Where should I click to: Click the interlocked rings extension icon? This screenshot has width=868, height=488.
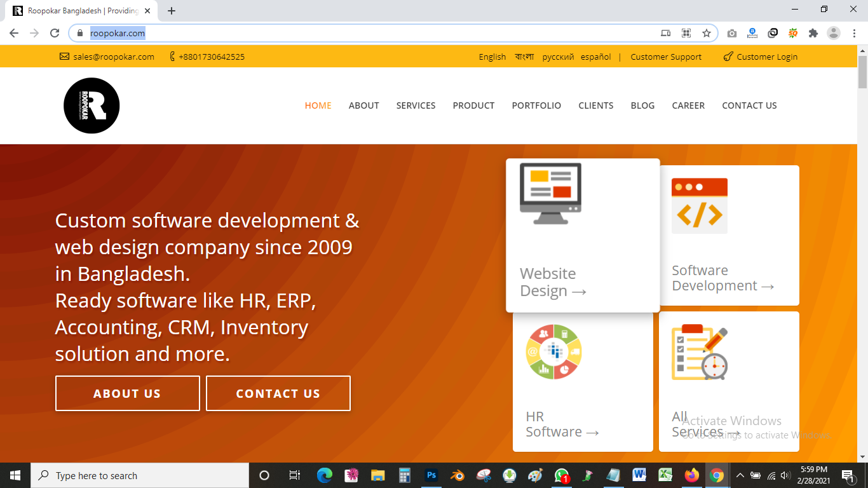tap(773, 33)
